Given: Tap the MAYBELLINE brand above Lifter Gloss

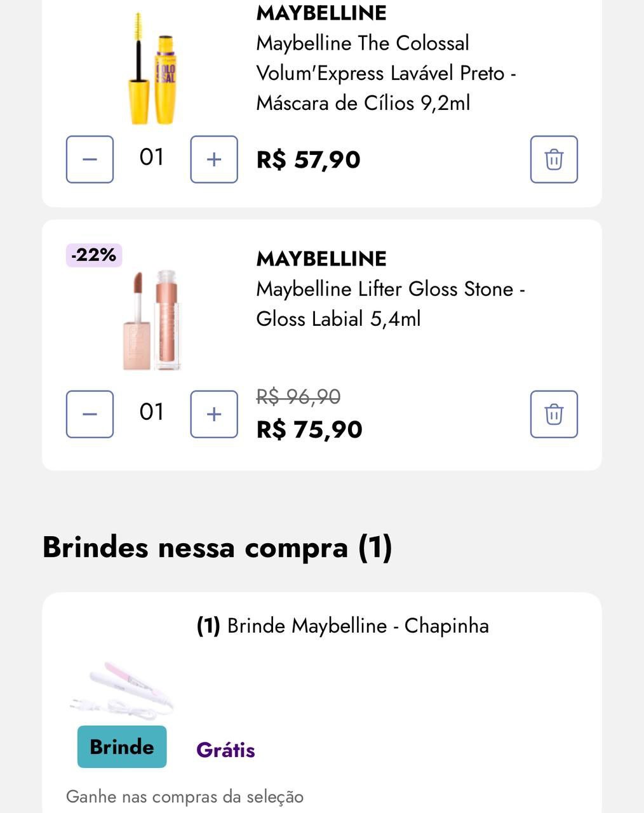Looking at the screenshot, I should click(321, 259).
